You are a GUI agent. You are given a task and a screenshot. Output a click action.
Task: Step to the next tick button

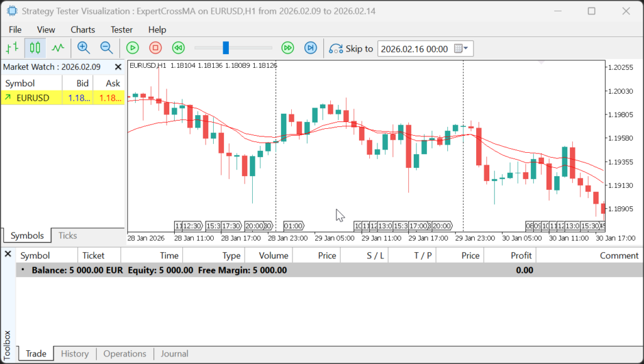pyautogui.click(x=310, y=48)
